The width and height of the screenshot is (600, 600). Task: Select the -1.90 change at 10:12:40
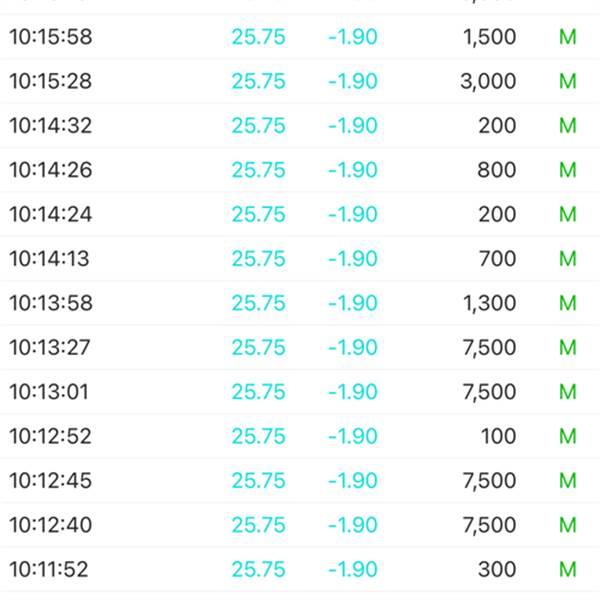tap(352, 525)
